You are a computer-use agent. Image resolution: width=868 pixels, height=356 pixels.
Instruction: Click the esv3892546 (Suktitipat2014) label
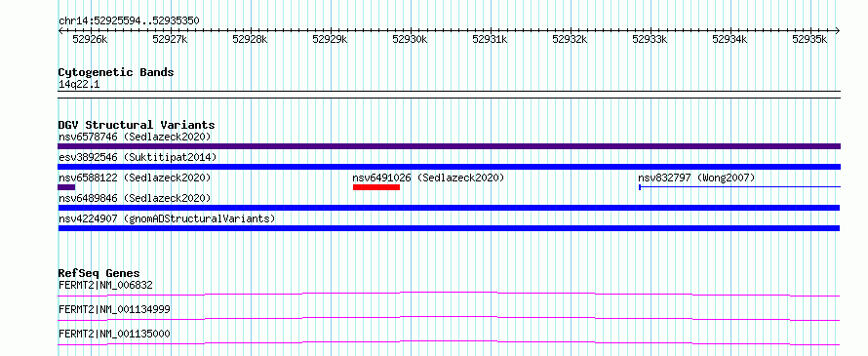(138, 157)
